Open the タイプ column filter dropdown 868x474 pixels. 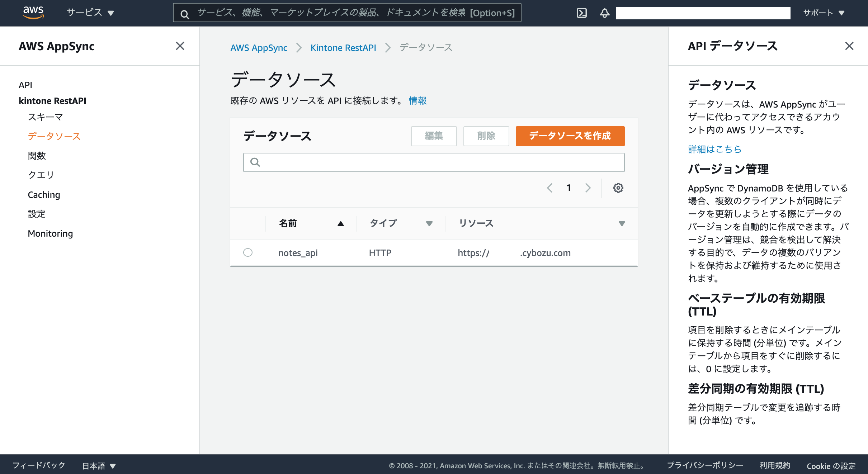coord(430,223)
